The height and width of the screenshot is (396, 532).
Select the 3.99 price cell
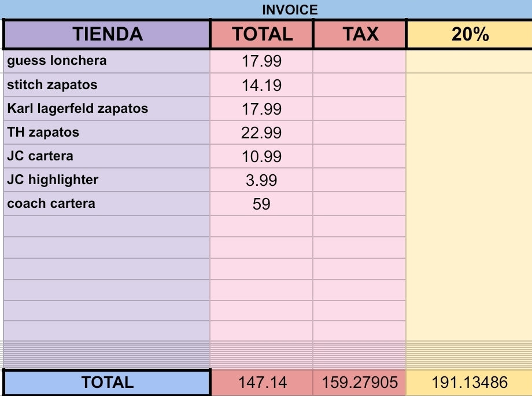click(261, 180)
